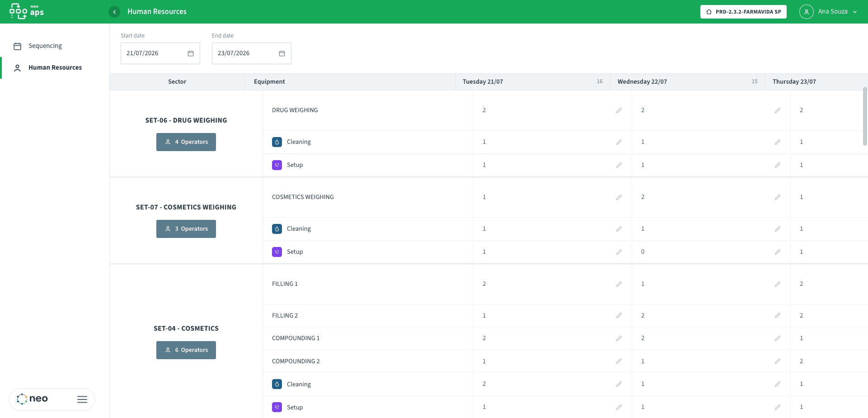Image resolution: width=868 pixels, height=418 pixels.
Task: Click neo logo at sidebar bottom
Action: coord(32,399)
